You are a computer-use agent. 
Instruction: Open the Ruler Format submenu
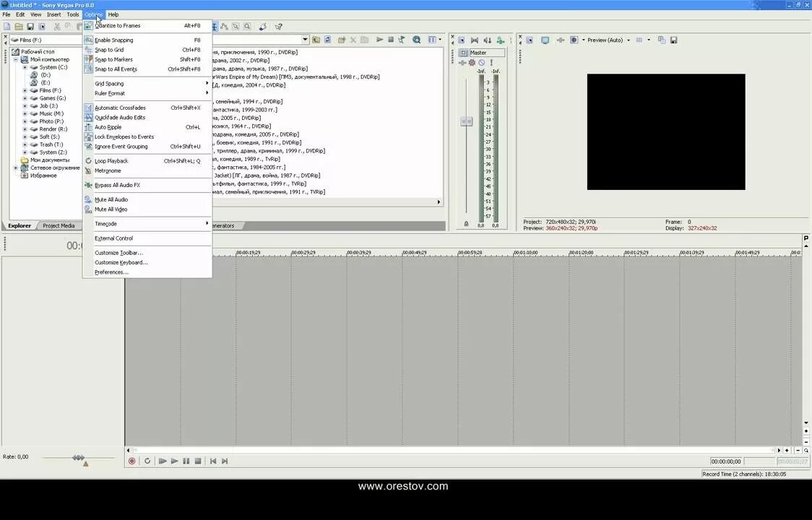pyautogui.click(x=147, y=93)
